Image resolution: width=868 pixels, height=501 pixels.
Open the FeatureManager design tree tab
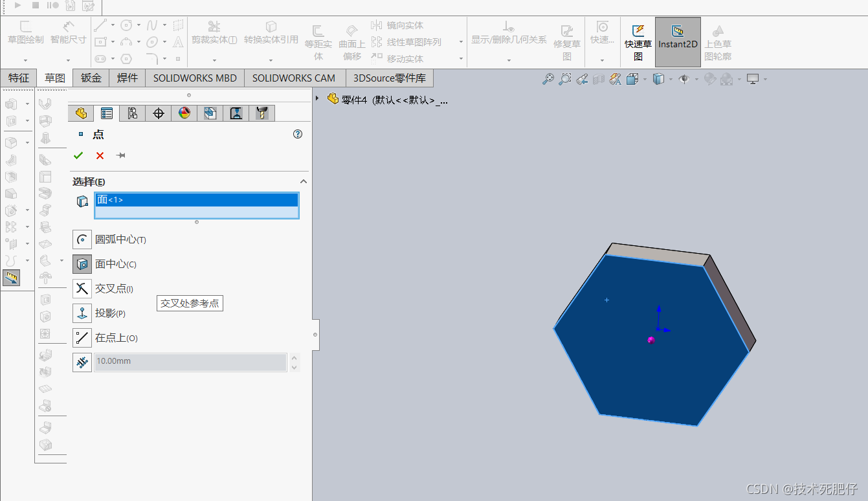click(x=81, y=113)
